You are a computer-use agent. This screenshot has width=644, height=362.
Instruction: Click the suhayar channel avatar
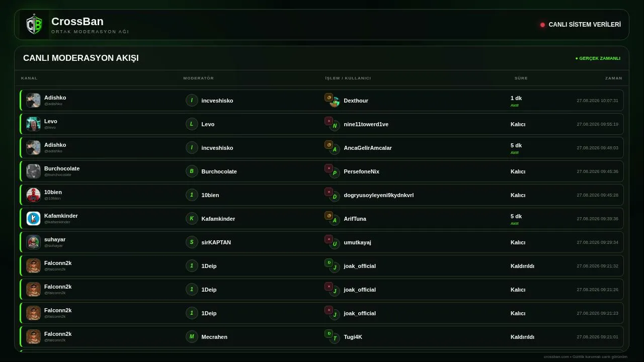(33, 242)
